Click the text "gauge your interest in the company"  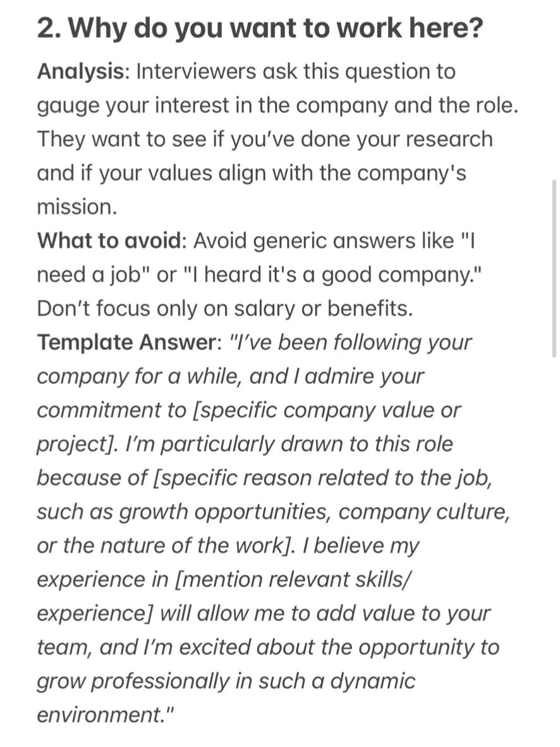point(212,106)
